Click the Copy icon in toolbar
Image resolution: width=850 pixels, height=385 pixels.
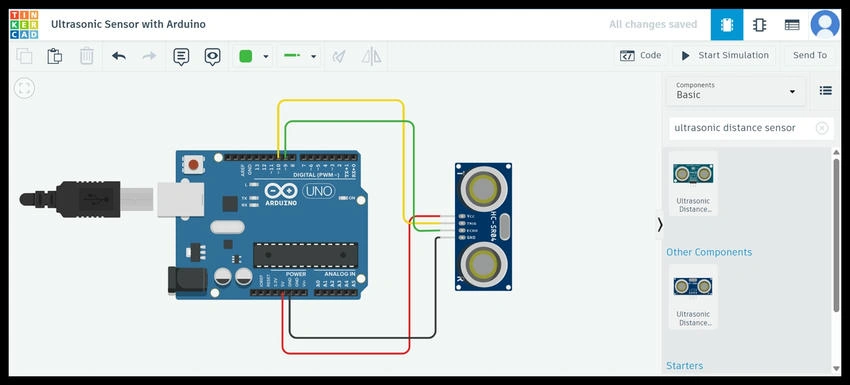24,55
